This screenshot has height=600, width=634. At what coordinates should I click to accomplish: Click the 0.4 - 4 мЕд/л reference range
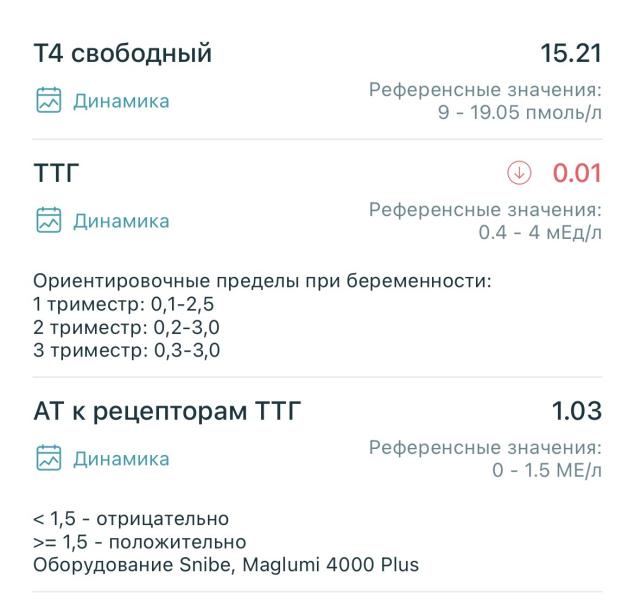click(x=540, y=232)
